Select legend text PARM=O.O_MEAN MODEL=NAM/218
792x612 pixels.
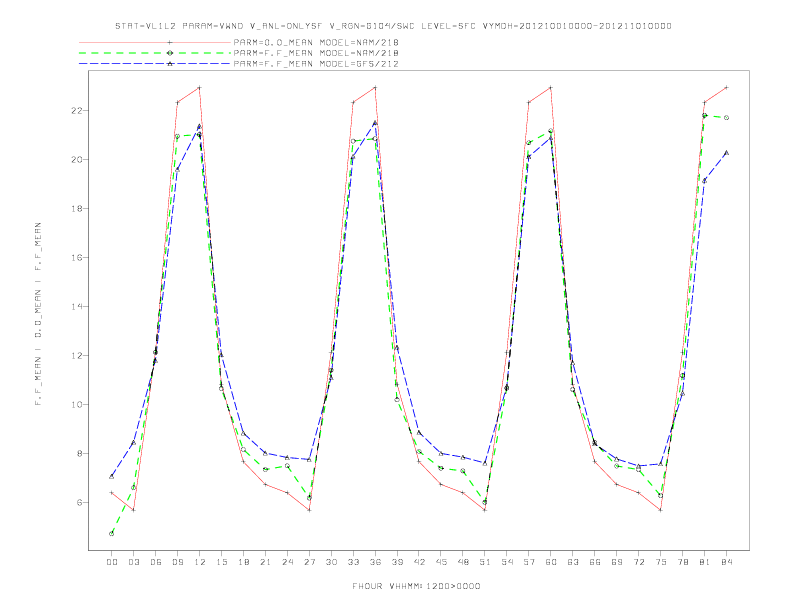[x=316, y=42]
